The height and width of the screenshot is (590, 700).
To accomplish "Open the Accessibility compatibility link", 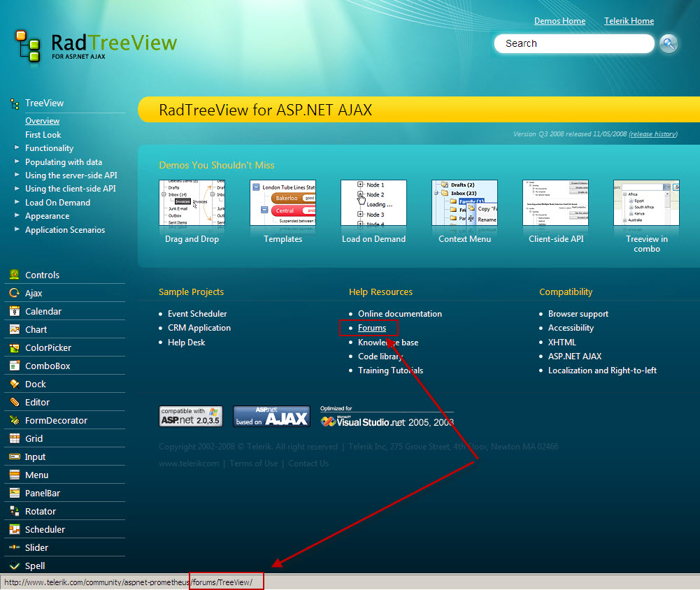I will tap(571, 328).
